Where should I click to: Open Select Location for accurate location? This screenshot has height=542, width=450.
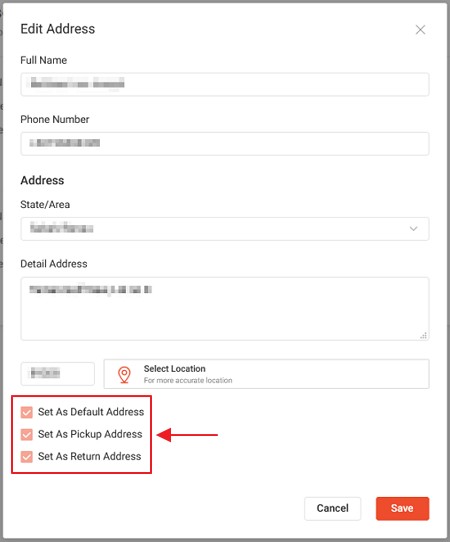point(266,374)
